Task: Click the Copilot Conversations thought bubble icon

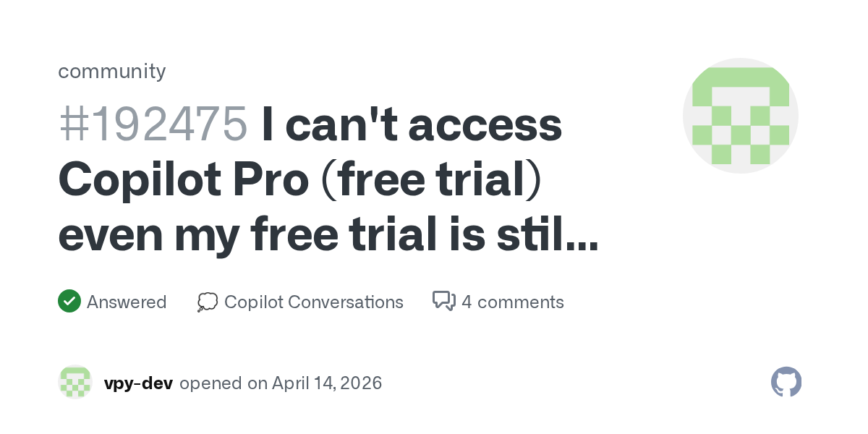Action: [208, 302]
